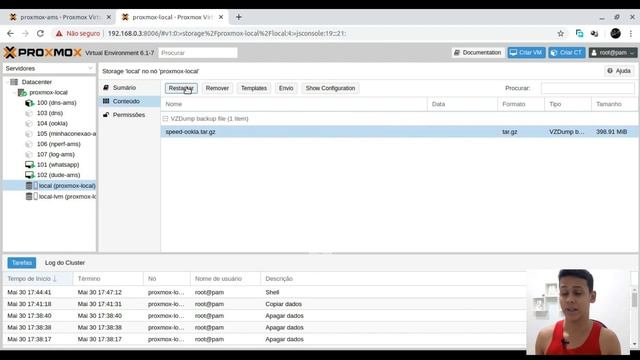This screenshot has width=640, height=360.
Task: Sort by Tempo de Início column
Action: pos(38,279)
